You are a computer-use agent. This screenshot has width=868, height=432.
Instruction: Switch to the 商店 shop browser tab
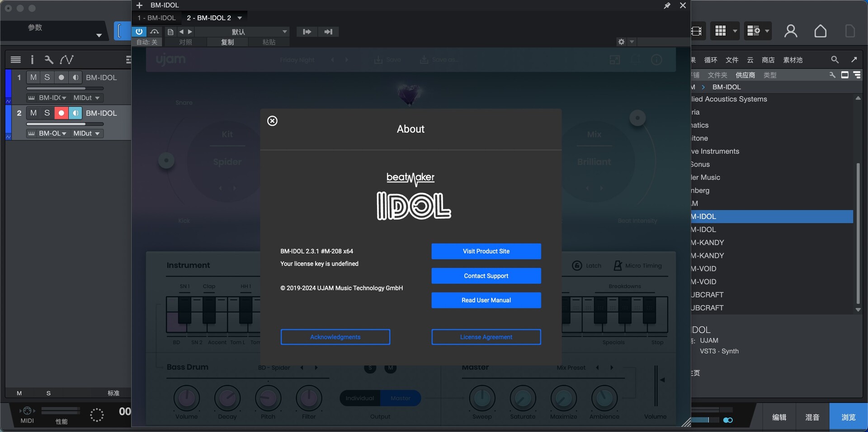(768, 60)
